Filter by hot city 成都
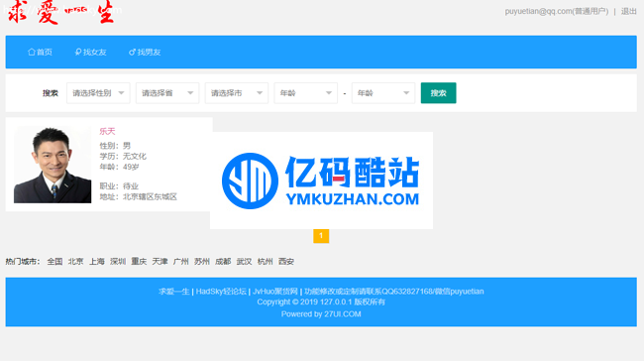The image size is (644, 361). pos(223,262)
